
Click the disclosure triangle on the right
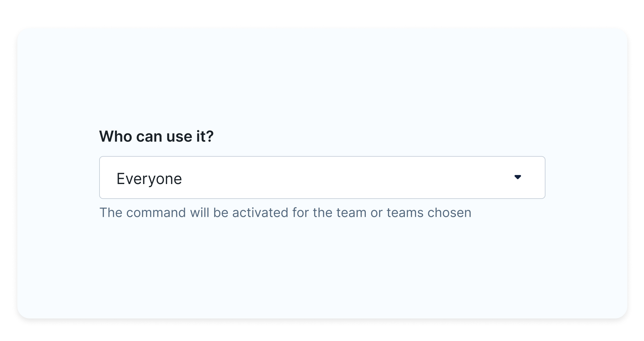click(x=518, y=177)
